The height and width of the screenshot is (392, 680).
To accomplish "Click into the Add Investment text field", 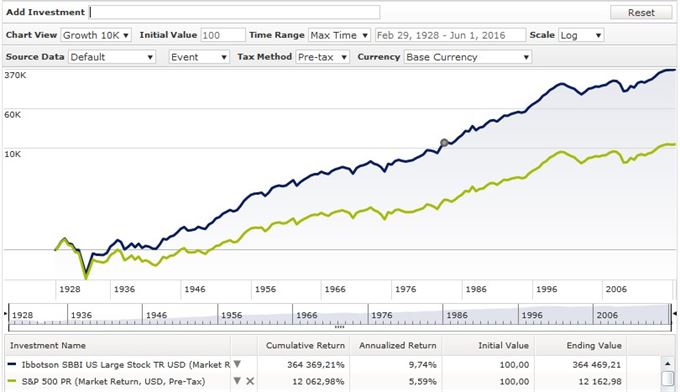I will click(235, 12).
